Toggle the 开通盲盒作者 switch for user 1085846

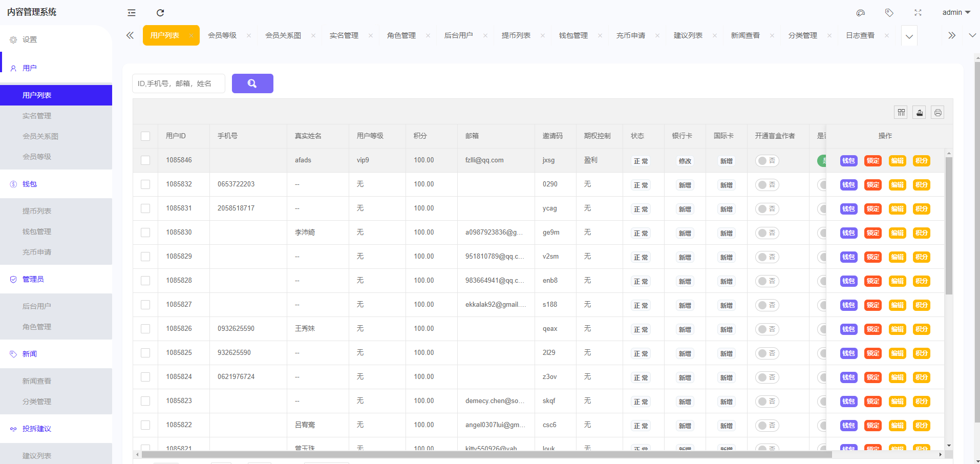[767, 160]
